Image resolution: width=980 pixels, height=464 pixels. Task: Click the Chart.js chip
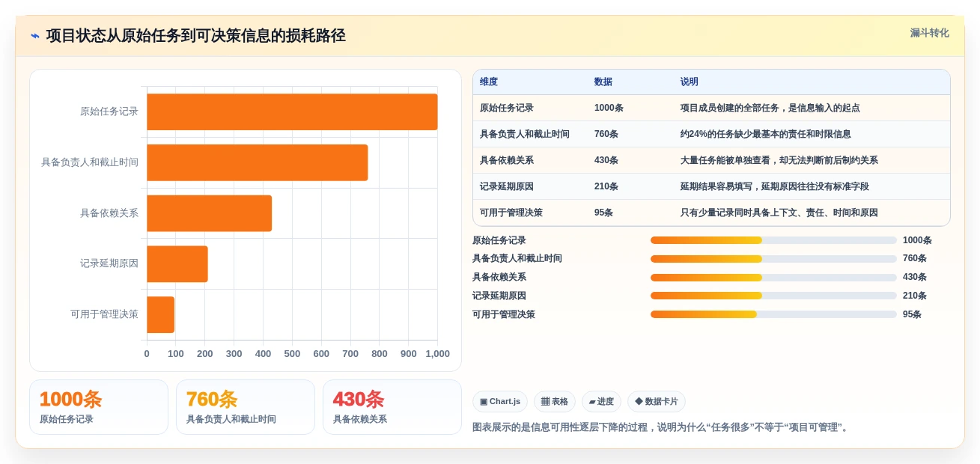pyautogui.click(x=500, y=402)
